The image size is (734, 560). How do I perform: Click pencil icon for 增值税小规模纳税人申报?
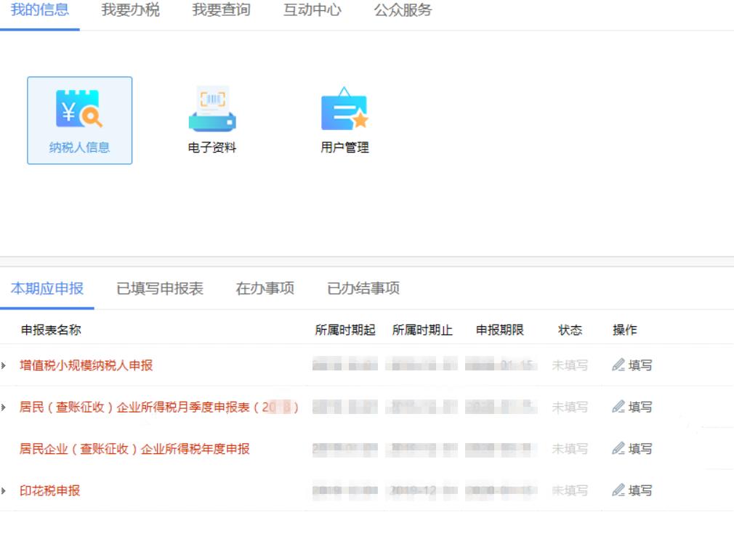[x=618, y=365]
